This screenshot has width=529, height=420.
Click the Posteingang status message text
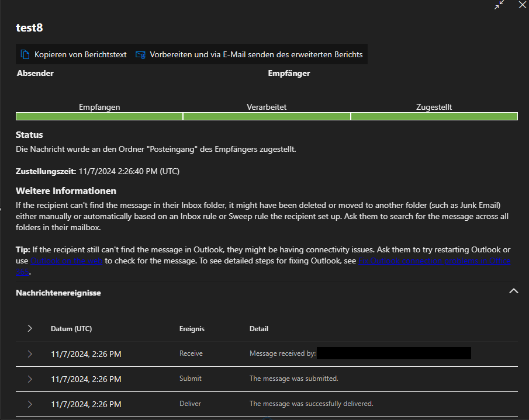point(156,149)
